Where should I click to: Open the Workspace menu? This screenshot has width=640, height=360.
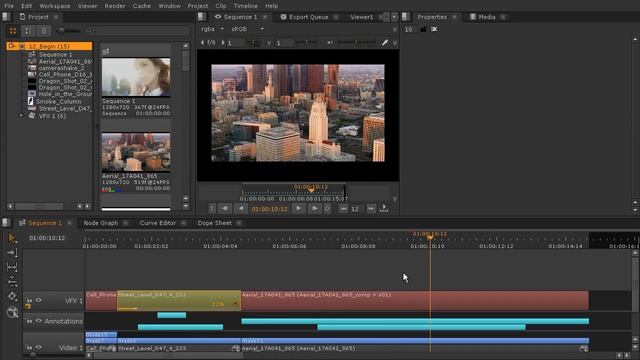[x=55, y=6]
